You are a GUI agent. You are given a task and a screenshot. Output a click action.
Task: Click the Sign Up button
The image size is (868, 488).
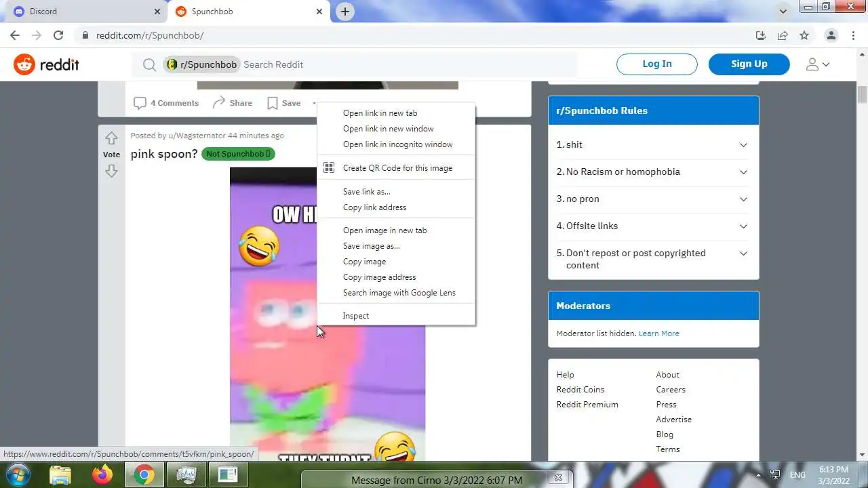(x=749, y=64)
